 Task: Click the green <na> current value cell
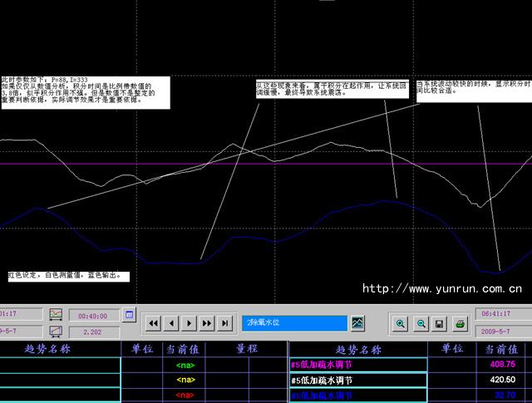point(185,365)
